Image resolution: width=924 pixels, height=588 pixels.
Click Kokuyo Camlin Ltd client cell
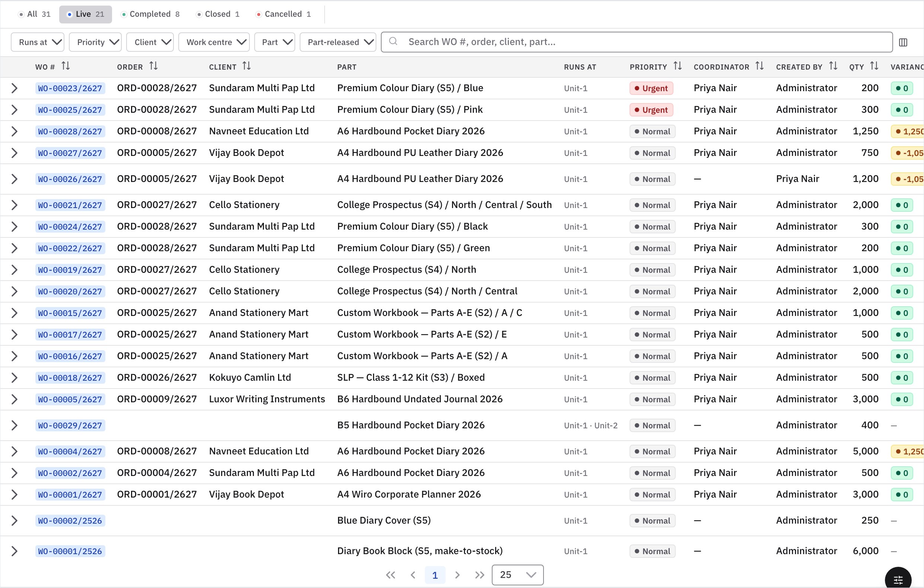[250, 377]
